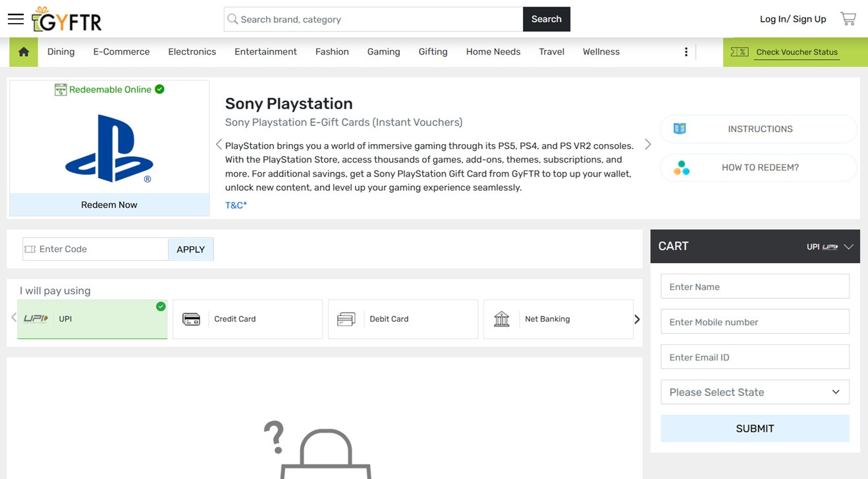This screenshot has height=479, width=868.
Task: Choose Credit Card payment option
Action: point(248,319)
